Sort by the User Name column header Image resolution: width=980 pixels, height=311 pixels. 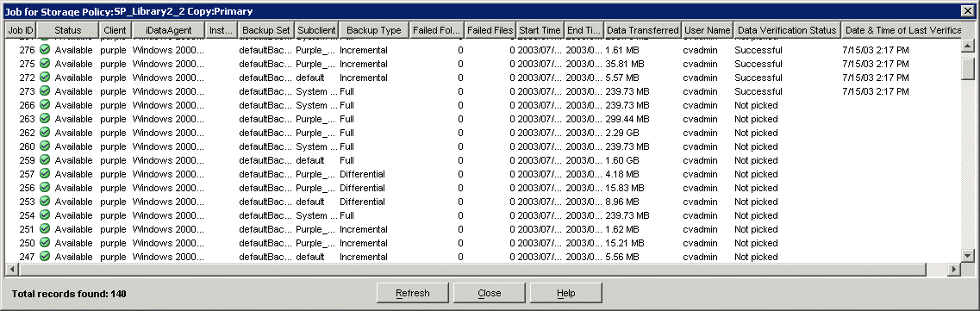pyautogui.click(x=707, y=30)
